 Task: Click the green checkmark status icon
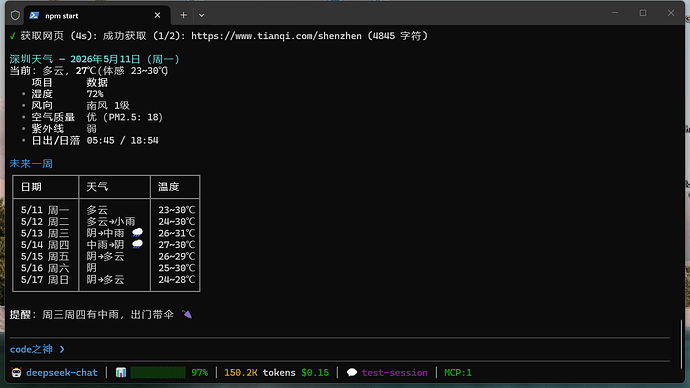click(13, 36)
